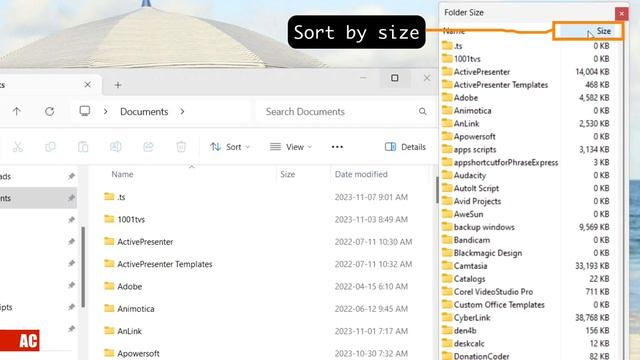Click the Rename icon in toolbar

[116, 147]
